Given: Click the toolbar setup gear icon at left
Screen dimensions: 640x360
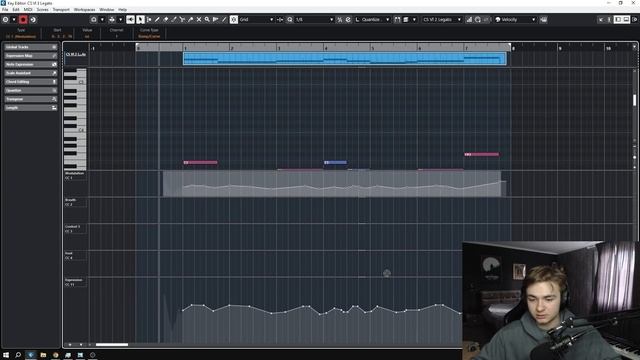Looking at the screenshot, I should [5, 20].
